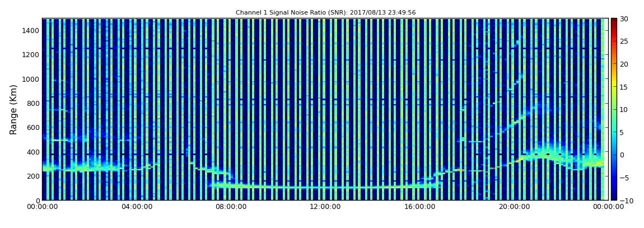Click the 1400 range tick label
The image size is (644, 228).
point(31,30)
